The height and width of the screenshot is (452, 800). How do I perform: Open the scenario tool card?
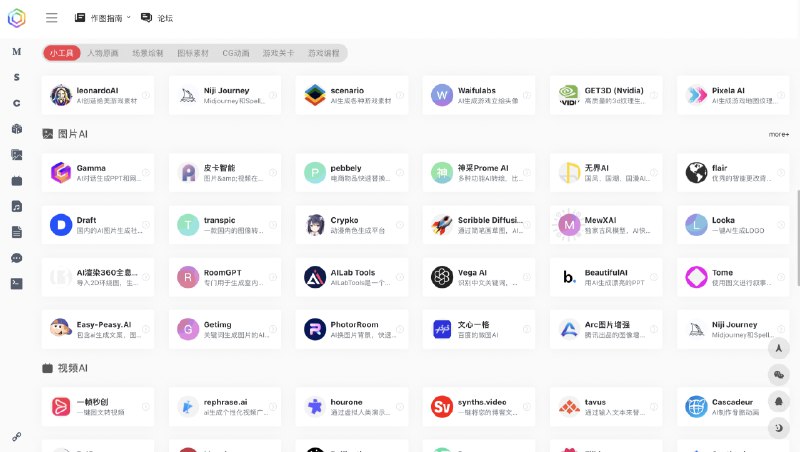coord(352,95)
